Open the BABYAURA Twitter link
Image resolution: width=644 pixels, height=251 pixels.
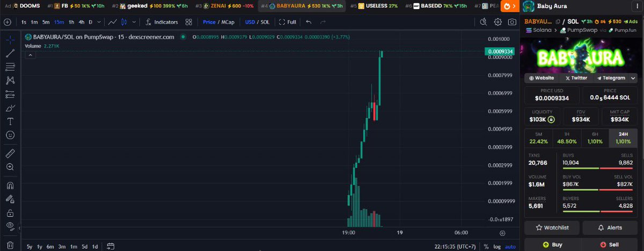point(576,78)
